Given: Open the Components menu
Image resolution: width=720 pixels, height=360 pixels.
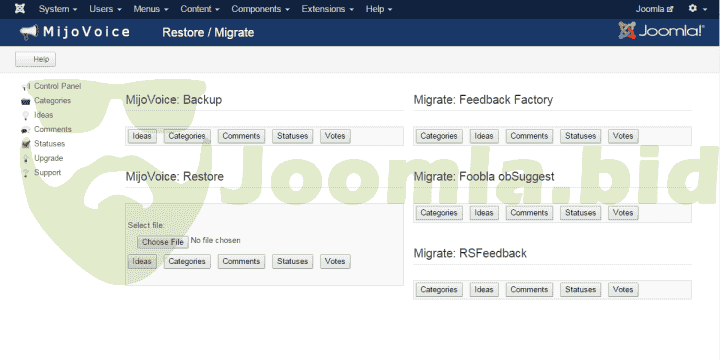Looking at the screenshot, I should point(260,9).
